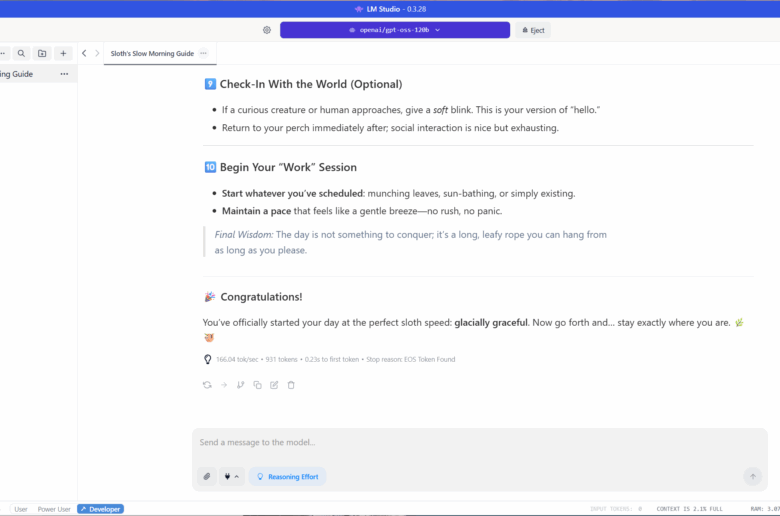Open the sidebar chat search
The width and height of the screenshot is (780, 516).
pyautogui.click(x=21, y=53)
